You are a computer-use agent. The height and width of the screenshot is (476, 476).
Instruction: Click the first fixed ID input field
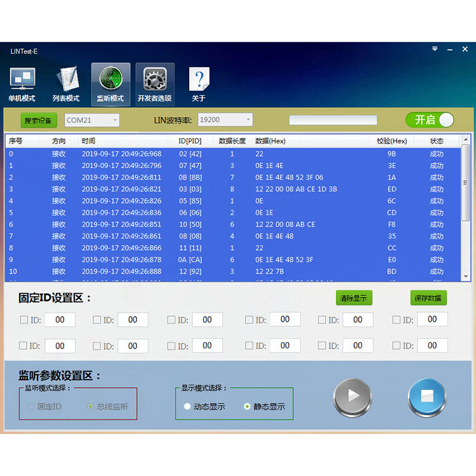60,320
